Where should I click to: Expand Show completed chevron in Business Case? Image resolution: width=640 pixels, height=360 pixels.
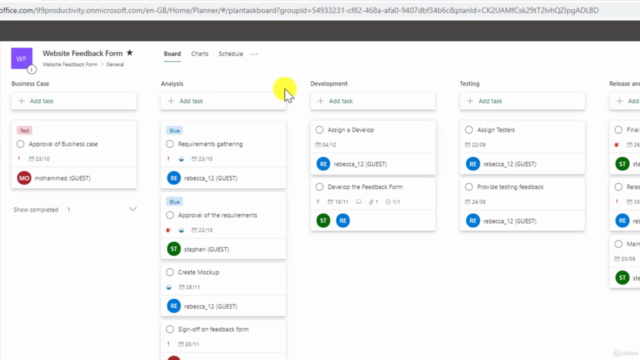coord(133,209)
